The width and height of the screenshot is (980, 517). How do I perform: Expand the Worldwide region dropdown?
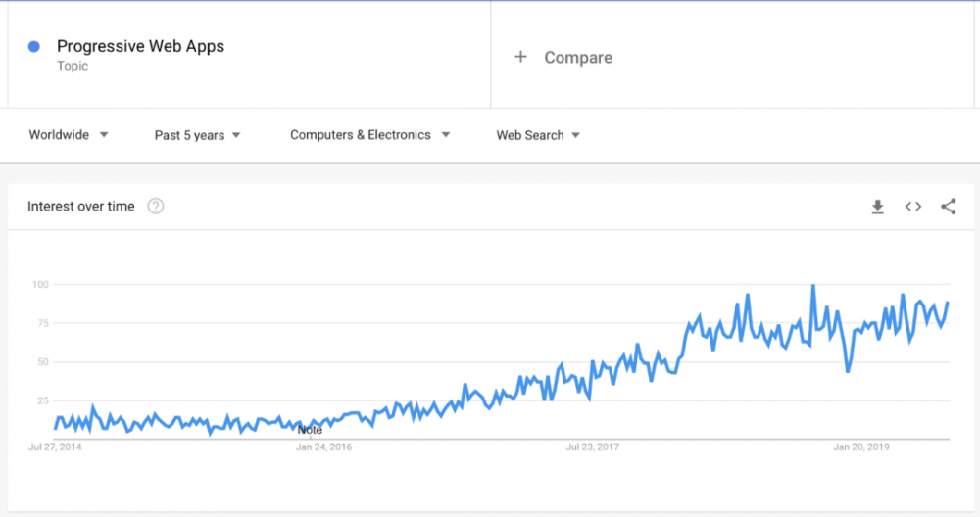coord(69,135)
